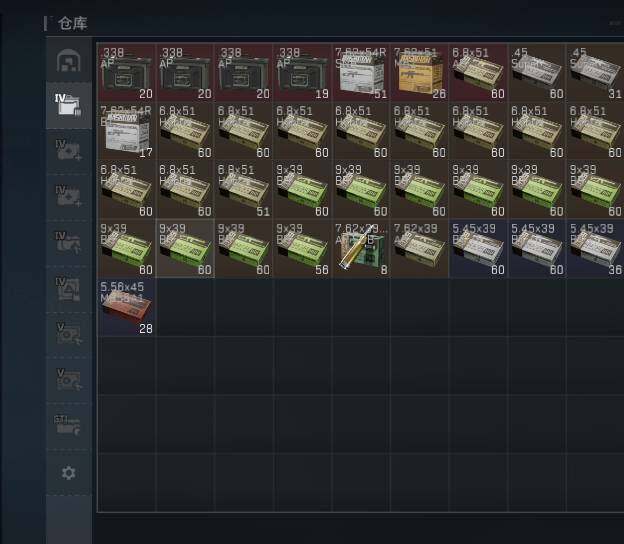Select the .45 ammo box with 31 rounds

[595, 72]
